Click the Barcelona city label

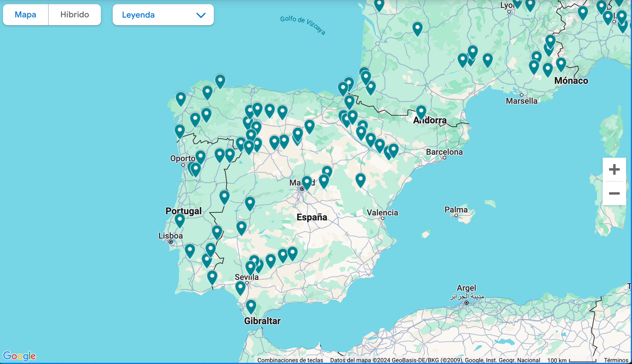coord(444,152)
